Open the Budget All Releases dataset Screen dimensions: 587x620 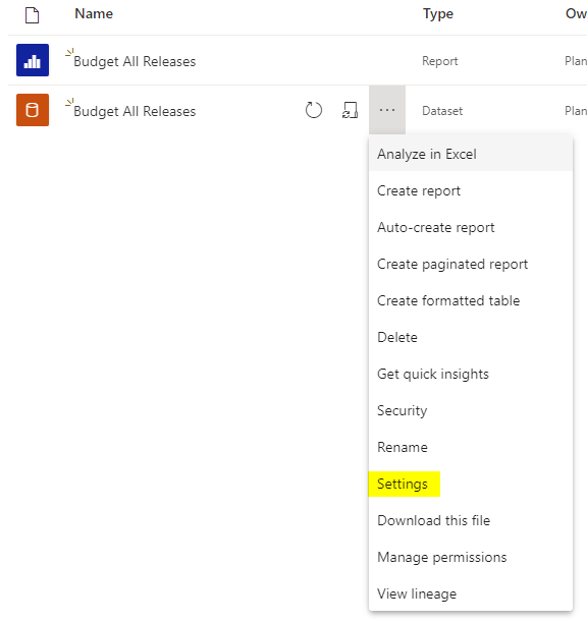point(135,112)
